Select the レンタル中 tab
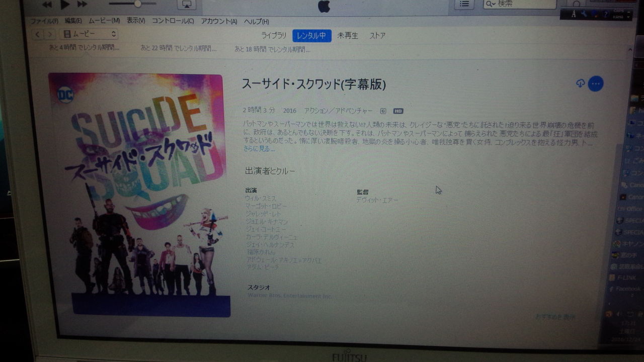Viewport: 644px width, 362px height. click(312, 36)
